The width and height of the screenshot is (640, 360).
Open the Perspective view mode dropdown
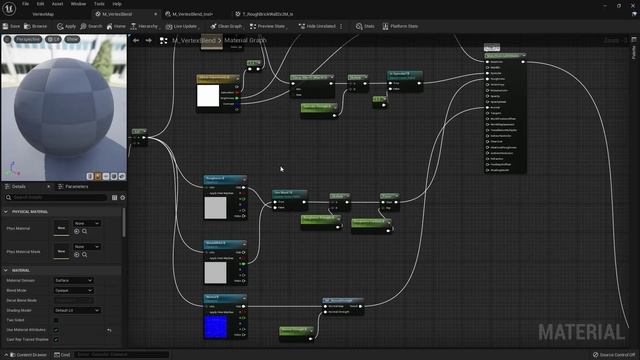click(x=28, y=39)
